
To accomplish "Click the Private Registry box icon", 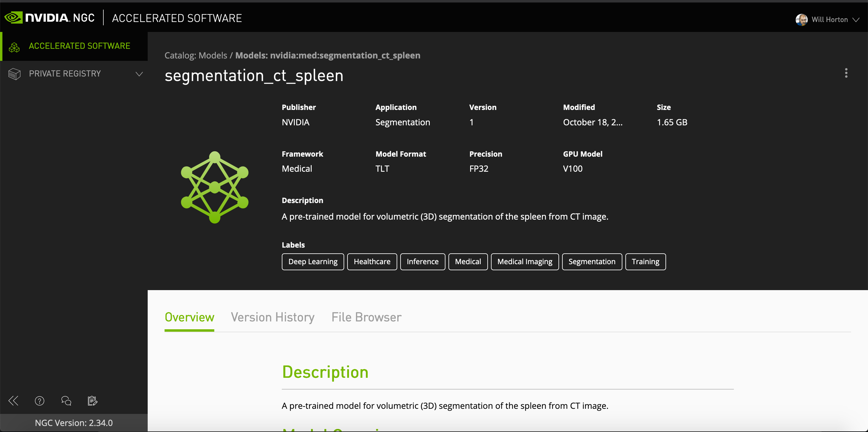I will tap(14, 74).
